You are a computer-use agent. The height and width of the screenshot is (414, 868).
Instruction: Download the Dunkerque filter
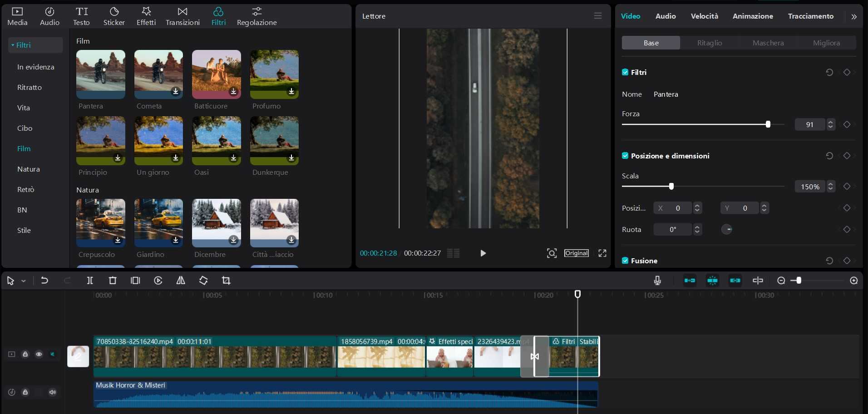(x=291, y=158)
